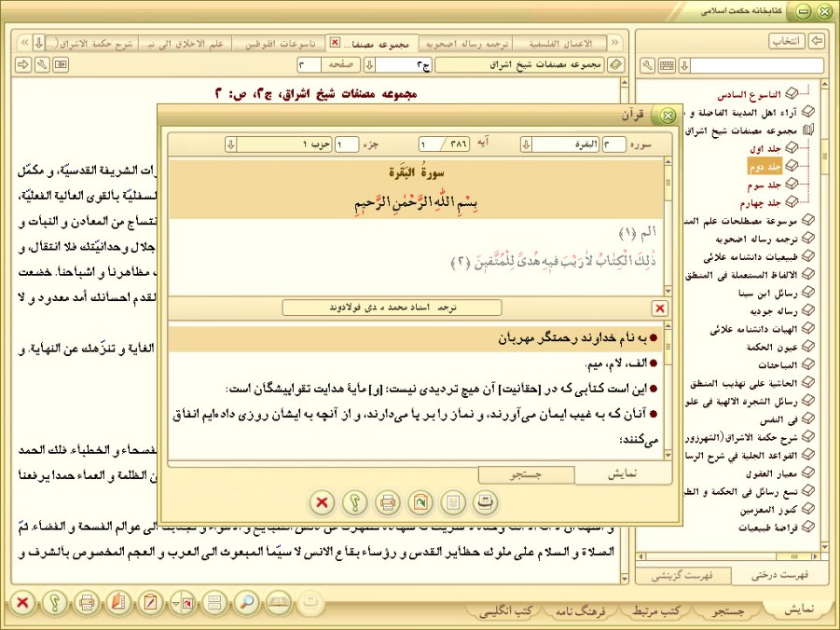
Task: Open help in the Quran dialog
Action: click(354, 502)
